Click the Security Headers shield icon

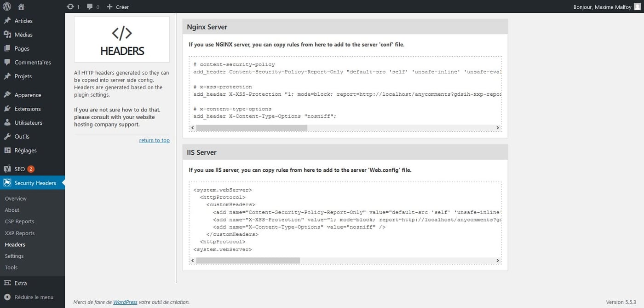(7, 182)
